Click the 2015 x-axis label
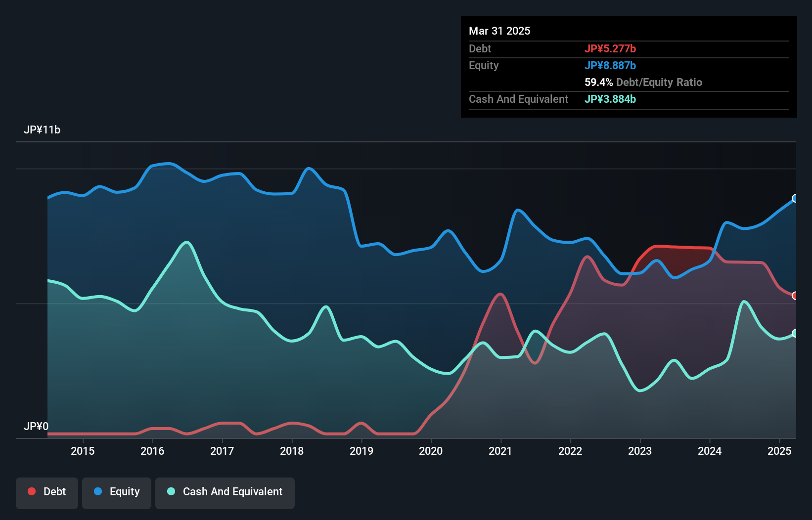This screenshot has width=812, height=520. [x=83, y=451]
